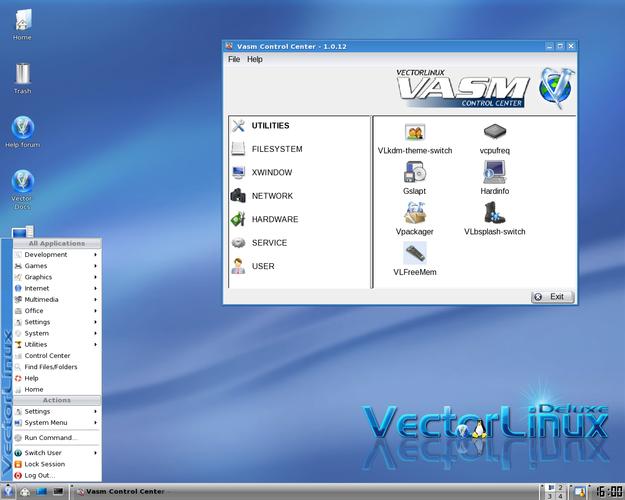625x500 pixels.
Task: Launch the Vpackager tool
Action: (415, 219)
